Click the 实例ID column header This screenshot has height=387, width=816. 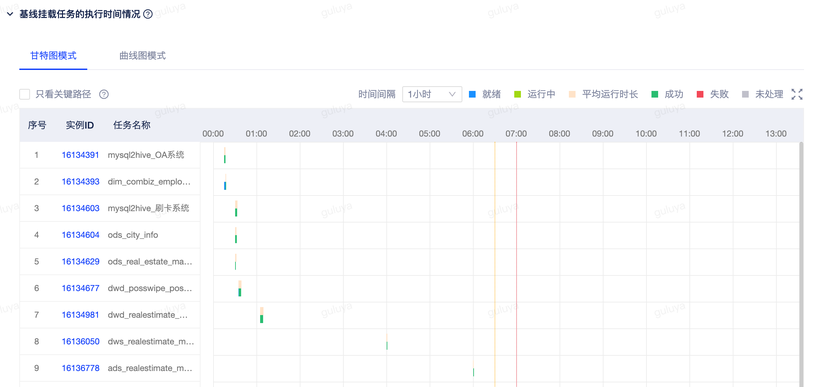click(80, 125)
